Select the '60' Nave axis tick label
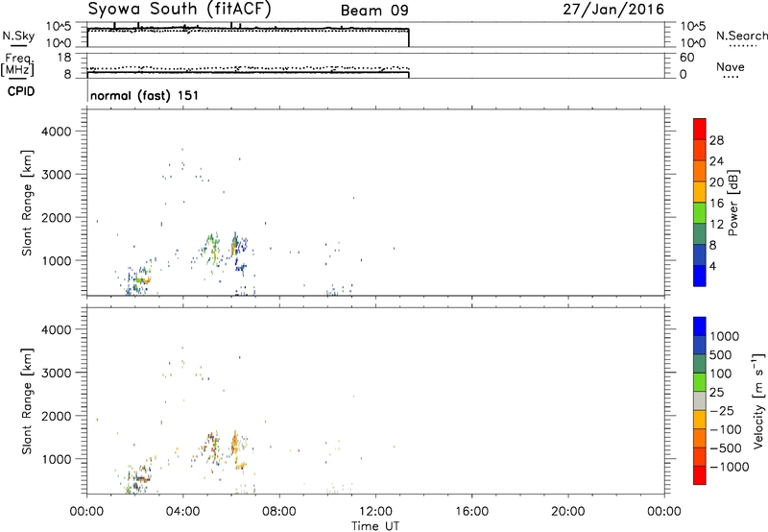The width and height of the screenshot is (768, 532). coord(686,58)
